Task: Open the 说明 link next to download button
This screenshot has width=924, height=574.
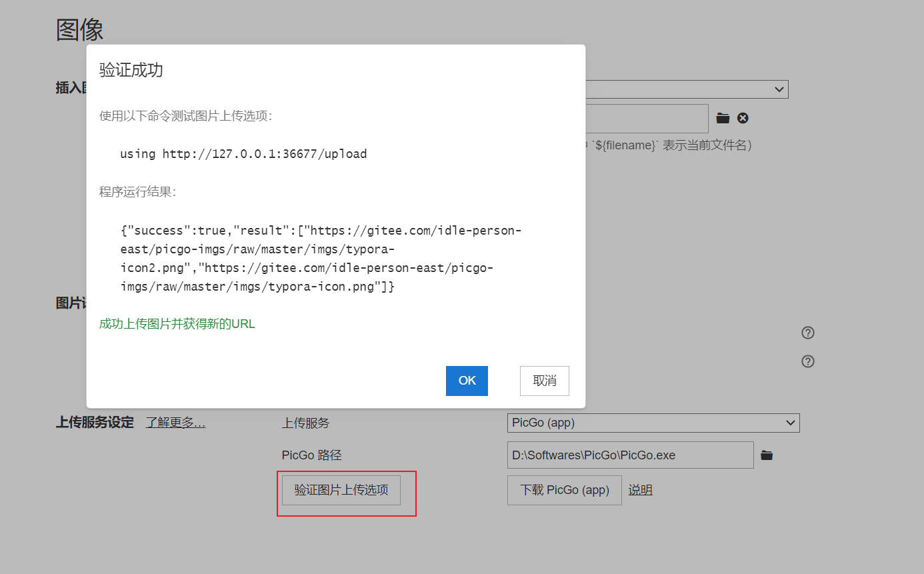Action: (x=640, y=489)
